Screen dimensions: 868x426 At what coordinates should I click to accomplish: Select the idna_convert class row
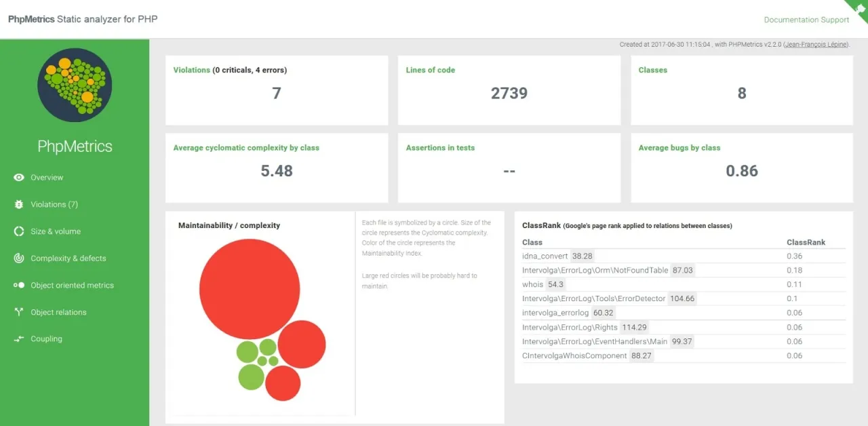[x=545, y=256]
